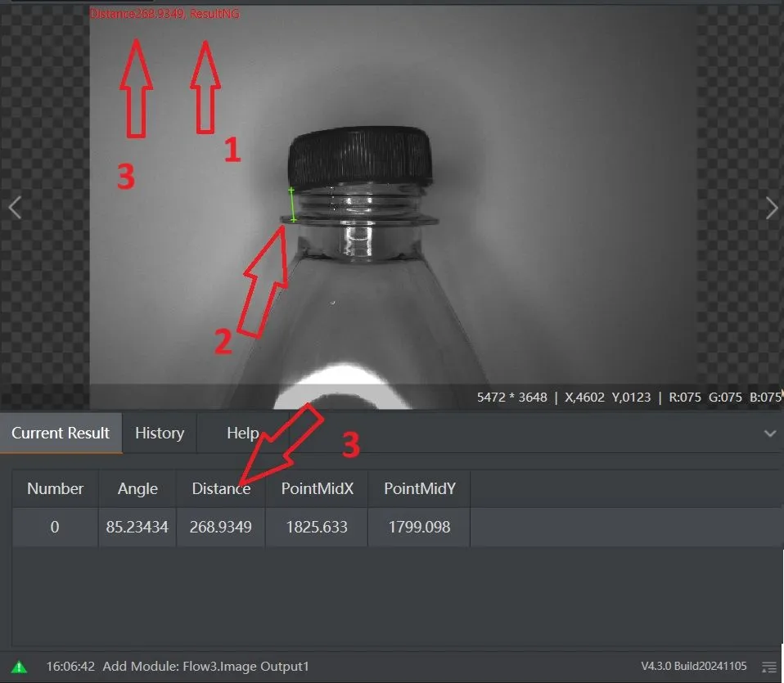Collapse the results panel with the chevron

click(x=769, y=434)
